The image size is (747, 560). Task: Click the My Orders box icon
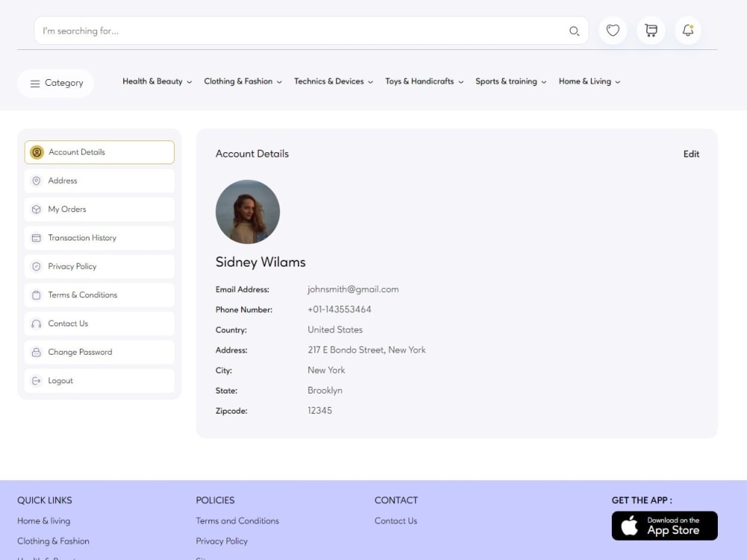pyautogui.click(x=37, y=209)
